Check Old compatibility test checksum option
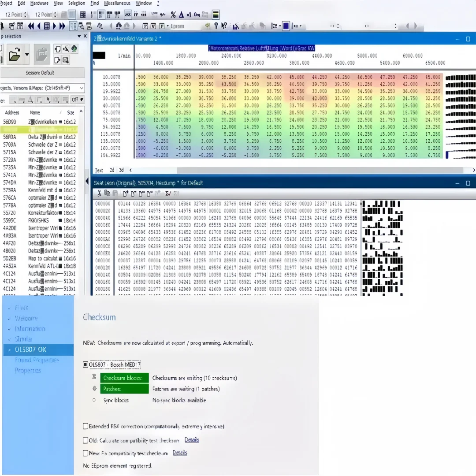Viewport: 476px width, 476px height. click(86, 439)
